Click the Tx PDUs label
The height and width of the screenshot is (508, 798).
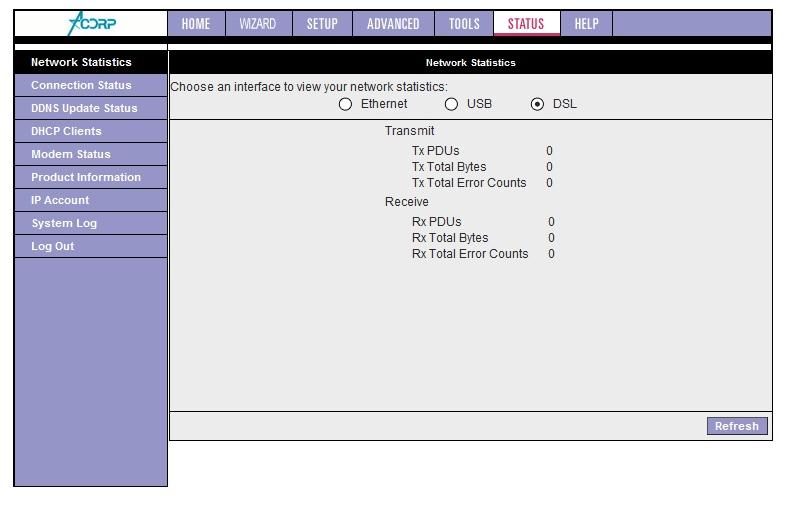pyautogui.click(x=436, y=151)
